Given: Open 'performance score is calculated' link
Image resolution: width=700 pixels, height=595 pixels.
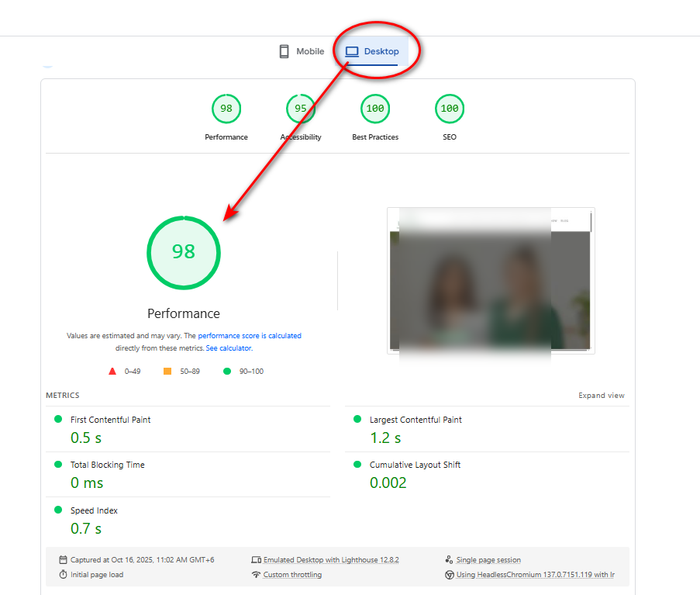Looking at the screenshot, I should click(x=250, y=335).
